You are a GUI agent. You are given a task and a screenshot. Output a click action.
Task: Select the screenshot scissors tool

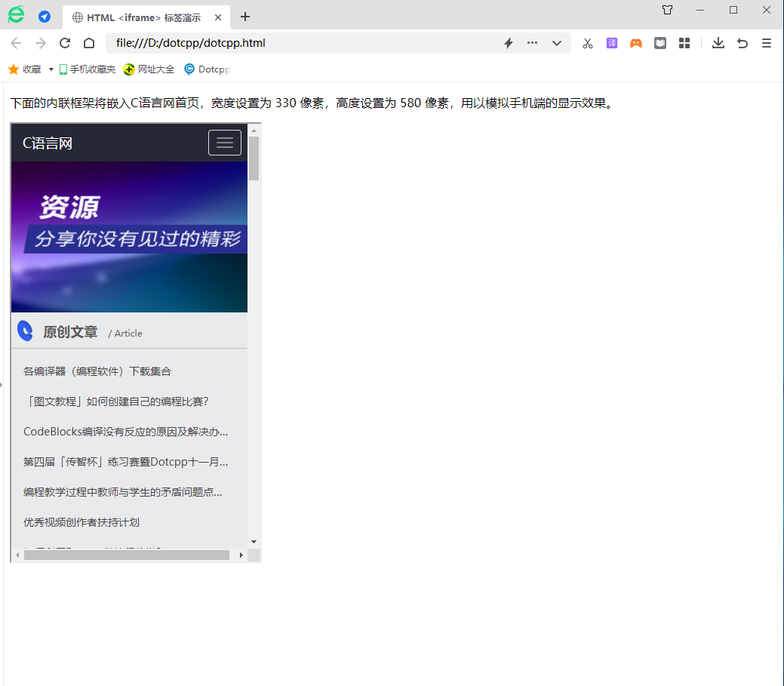pos(587,43)
